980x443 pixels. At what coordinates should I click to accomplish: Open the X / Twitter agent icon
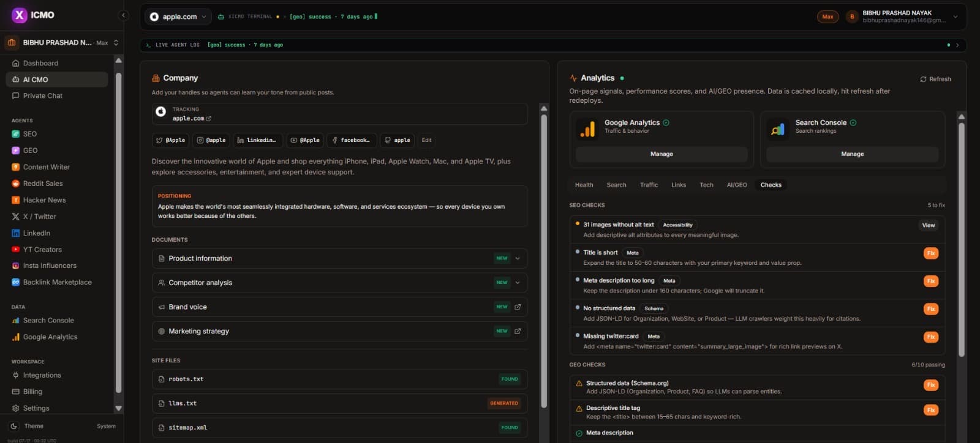tap(16, 217)
